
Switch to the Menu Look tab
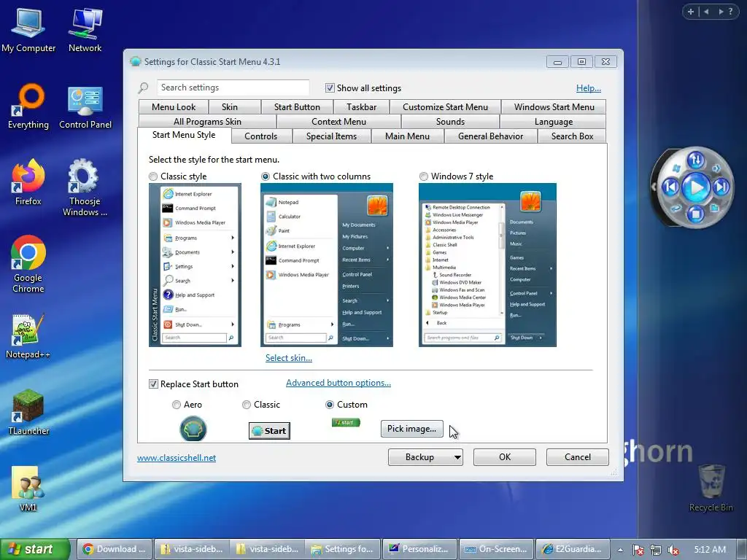[x=174, y=107]
